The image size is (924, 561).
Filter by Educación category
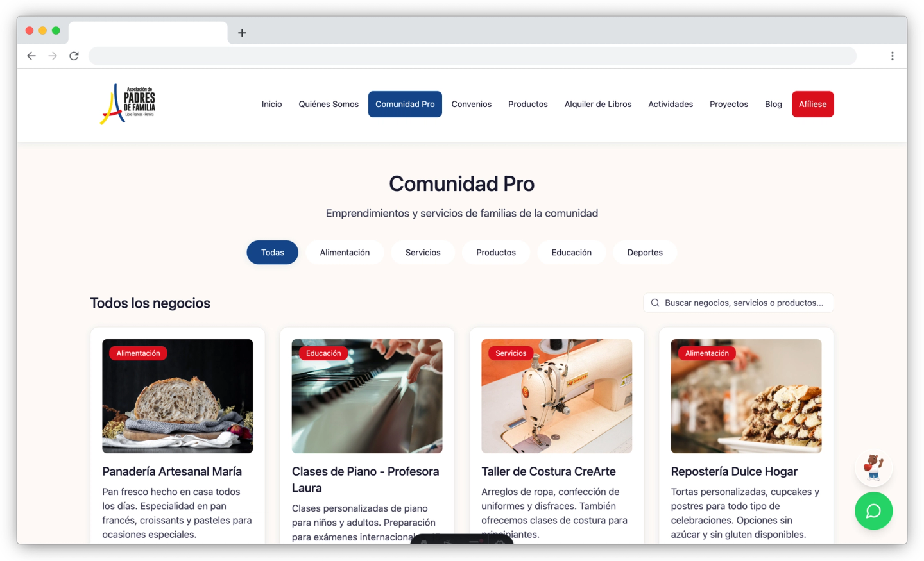pyautogui.click(x=572, y=253)
